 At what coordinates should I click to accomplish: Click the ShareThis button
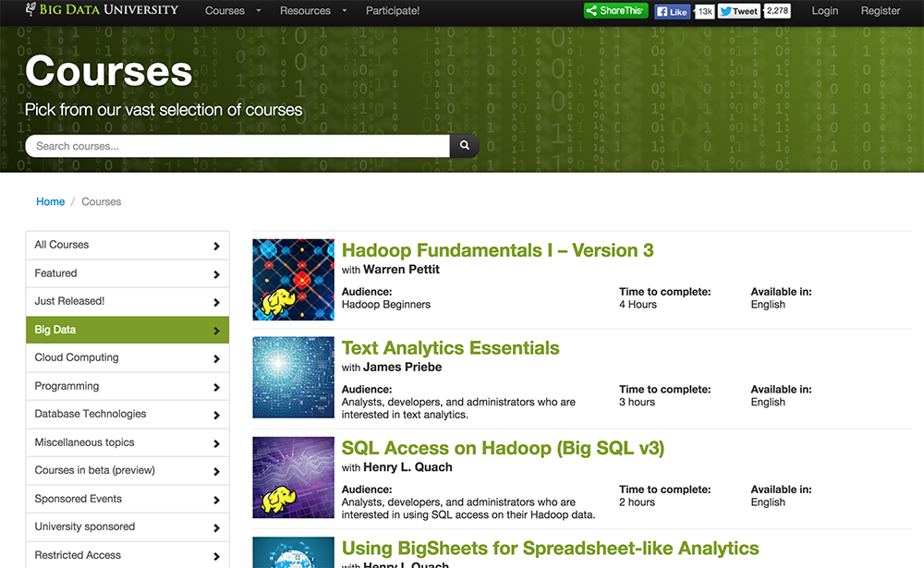pos(615,10)
